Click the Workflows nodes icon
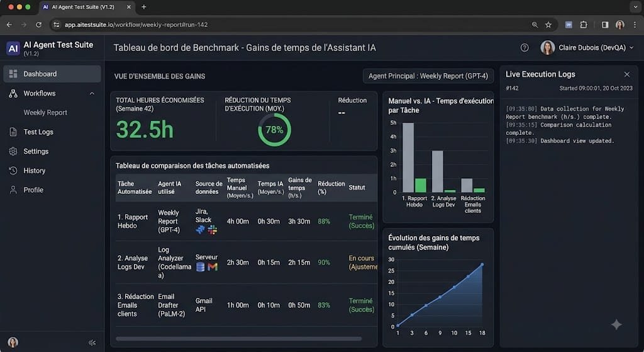The width and height of the screenshot is (644, 352). pyautogui.click(x=13, y=93)
